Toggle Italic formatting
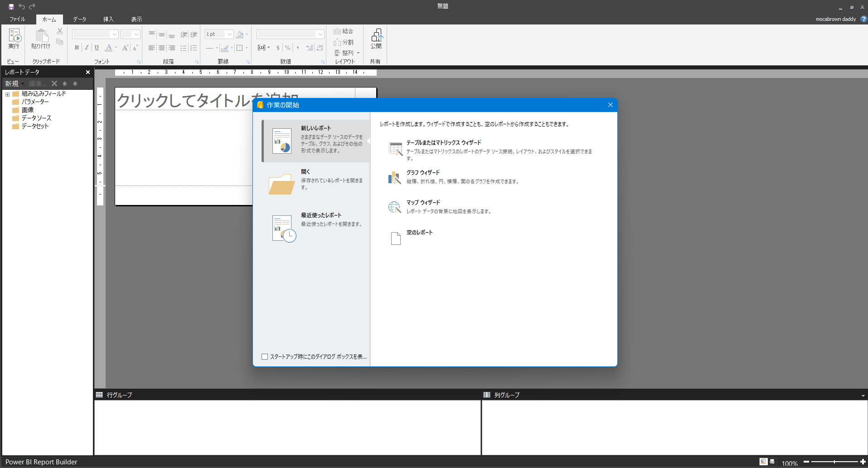The height and width of the screenshot is (468, 868). (87, 48)
